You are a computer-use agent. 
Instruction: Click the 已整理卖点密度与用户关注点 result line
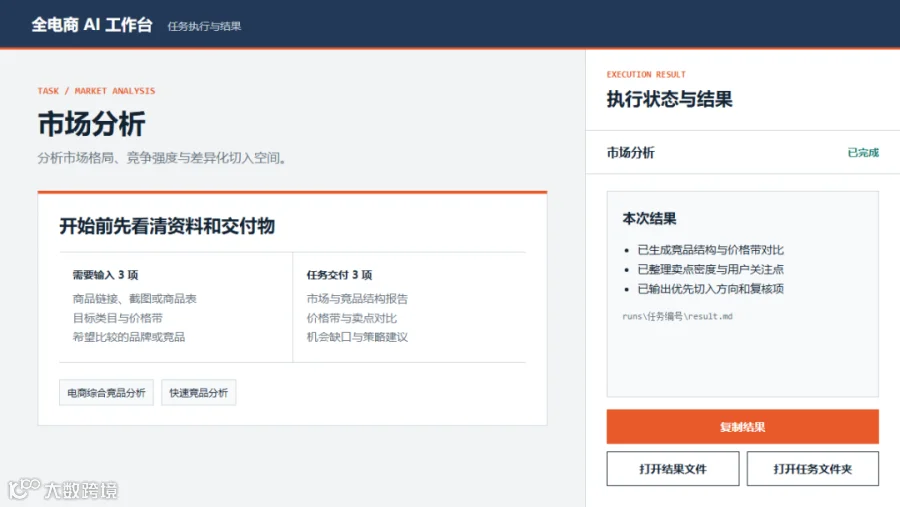(x=711, y=269)
